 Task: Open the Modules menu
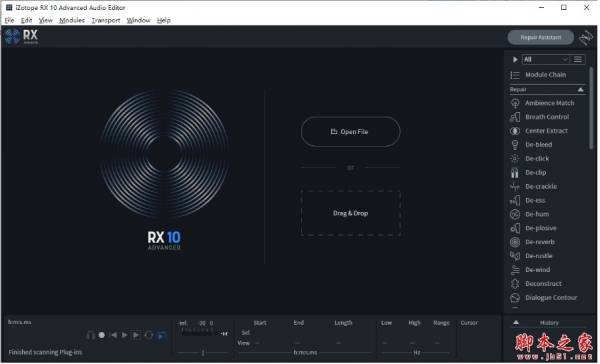point(72,20)
